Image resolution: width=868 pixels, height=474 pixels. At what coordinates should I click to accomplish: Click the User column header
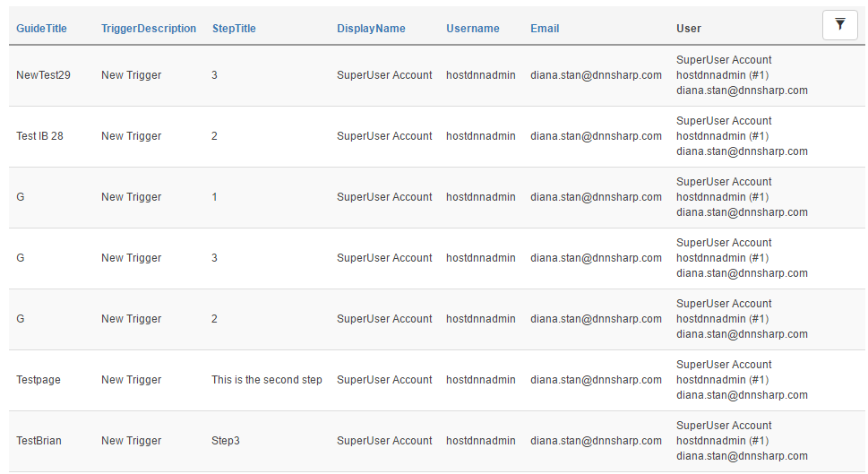pyautogui.click(x=689, y=29)
